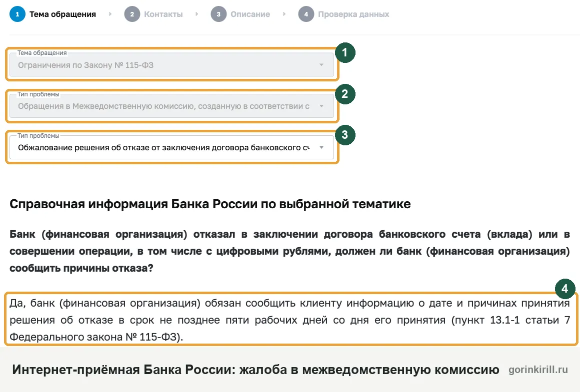Click the blue circle step 1 icon
This screenshot has width=580, height=392.
click(17, 14)
